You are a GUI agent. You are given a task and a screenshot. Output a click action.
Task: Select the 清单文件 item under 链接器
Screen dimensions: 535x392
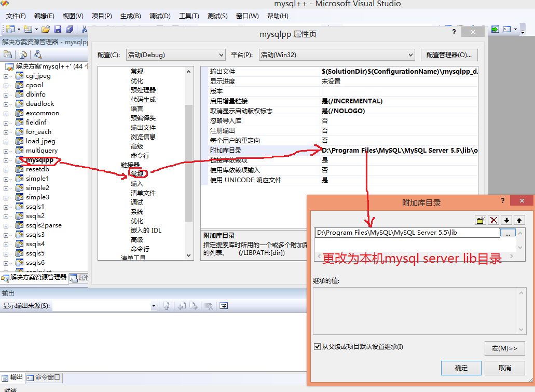pos(143,193)
